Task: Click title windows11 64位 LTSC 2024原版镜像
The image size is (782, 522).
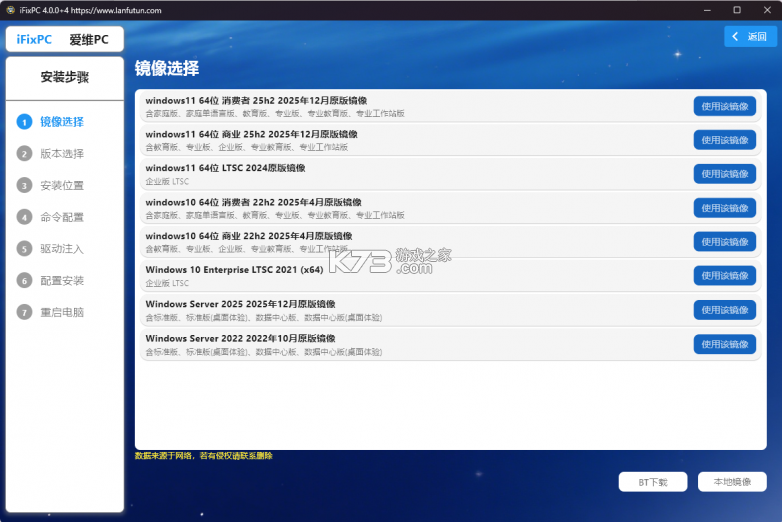Action: coord(225,168)
